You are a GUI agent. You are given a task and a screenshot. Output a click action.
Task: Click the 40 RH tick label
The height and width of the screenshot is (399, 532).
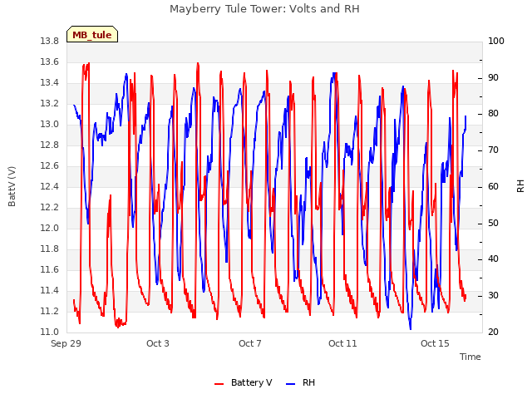[x=493, y=259]
